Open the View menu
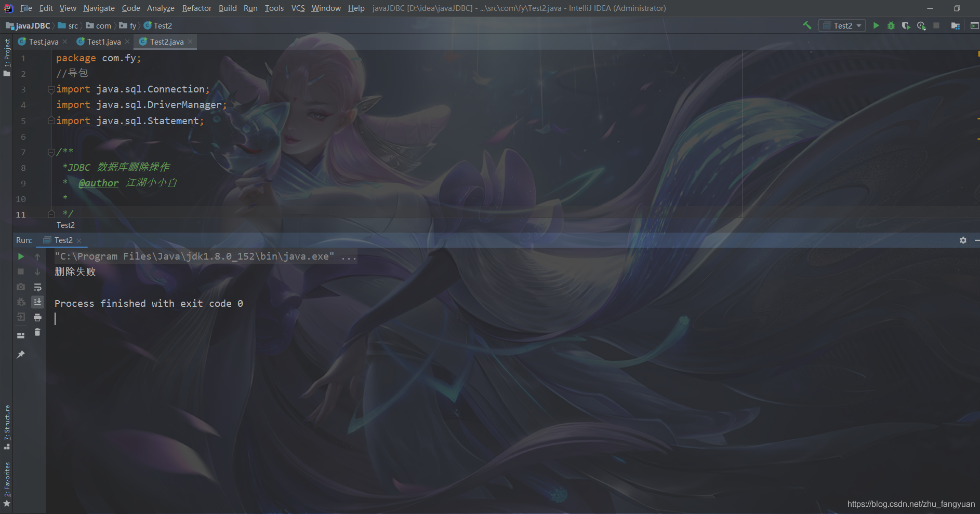Image resolution: width=980 pixels, height=514 pixels. coord(68,8)
